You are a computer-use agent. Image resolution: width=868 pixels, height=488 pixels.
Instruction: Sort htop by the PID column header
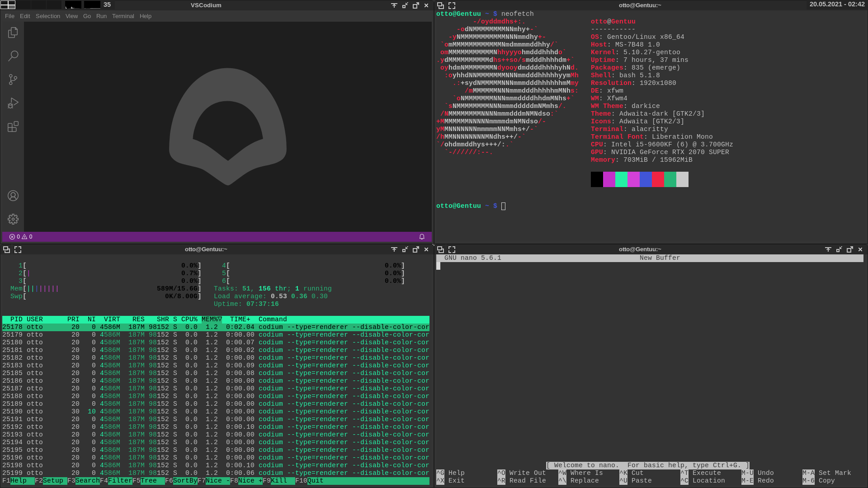point(16,319)
